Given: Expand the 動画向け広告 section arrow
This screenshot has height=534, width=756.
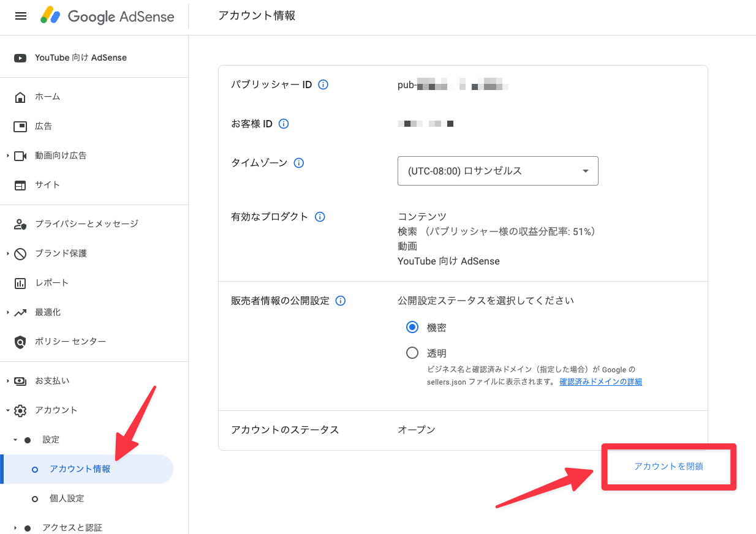Looking at the screenshot, I should [8, 156].
